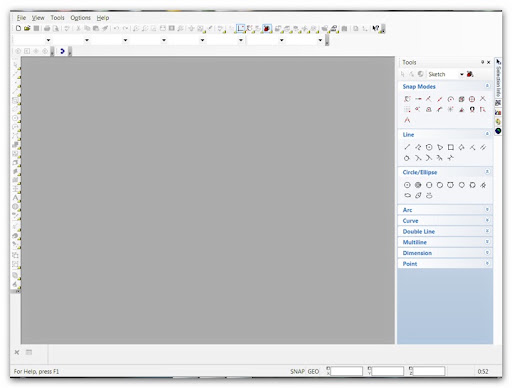Select the Parallel line tool in Line group
This screenshot has width=512, height=388.
(483, 147)
